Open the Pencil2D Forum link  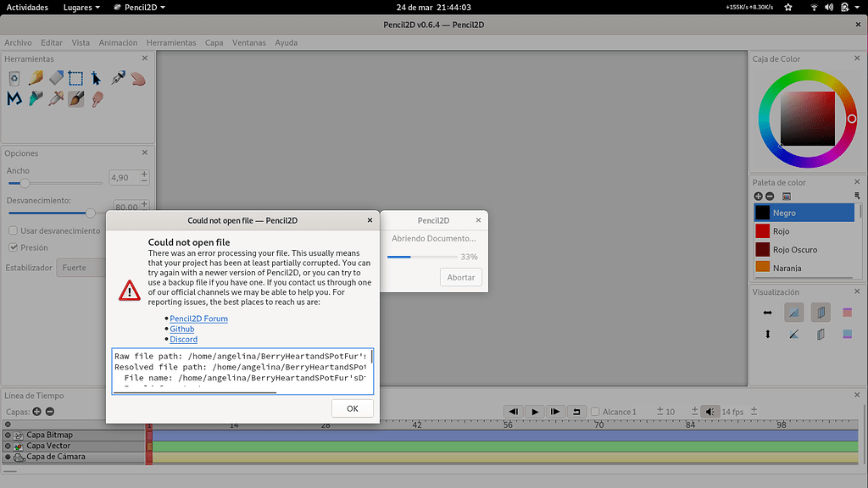coord(198,319)
